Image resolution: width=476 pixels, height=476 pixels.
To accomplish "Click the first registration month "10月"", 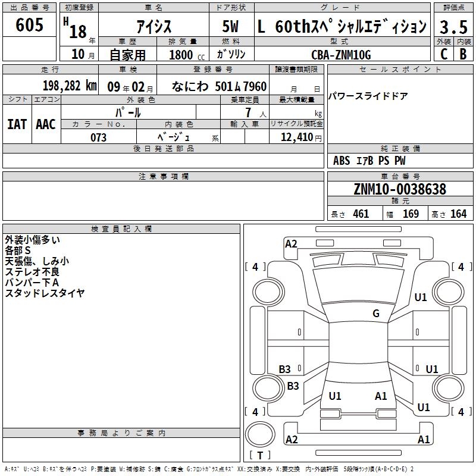I will (x=83, y=54).
